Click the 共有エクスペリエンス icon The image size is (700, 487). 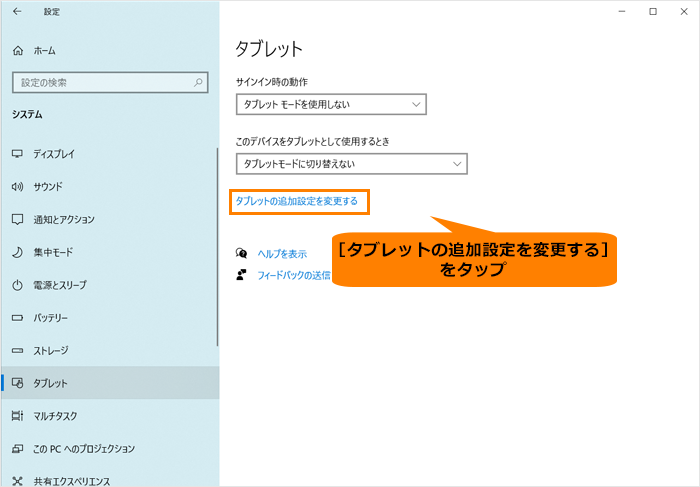(x=17, y=481)
